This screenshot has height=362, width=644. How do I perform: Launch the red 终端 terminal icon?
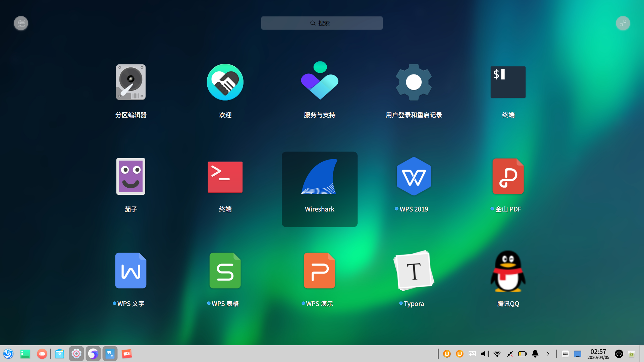pos(225,177)
